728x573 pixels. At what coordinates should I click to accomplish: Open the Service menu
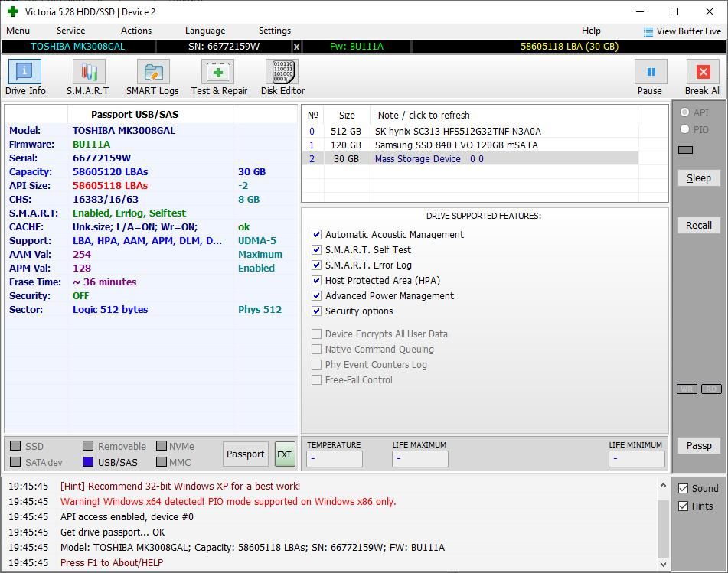coord(70,31)
